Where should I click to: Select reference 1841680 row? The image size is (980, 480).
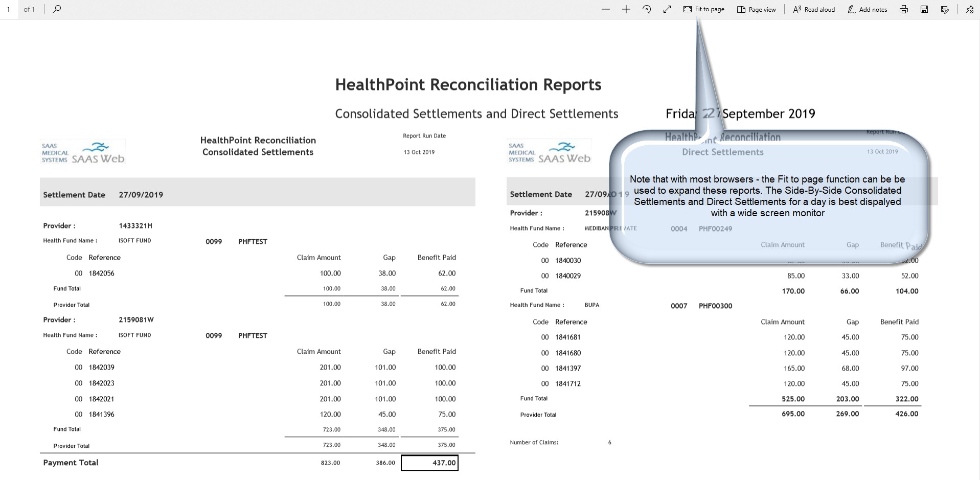pyautogui.click(x=568, y=353)
